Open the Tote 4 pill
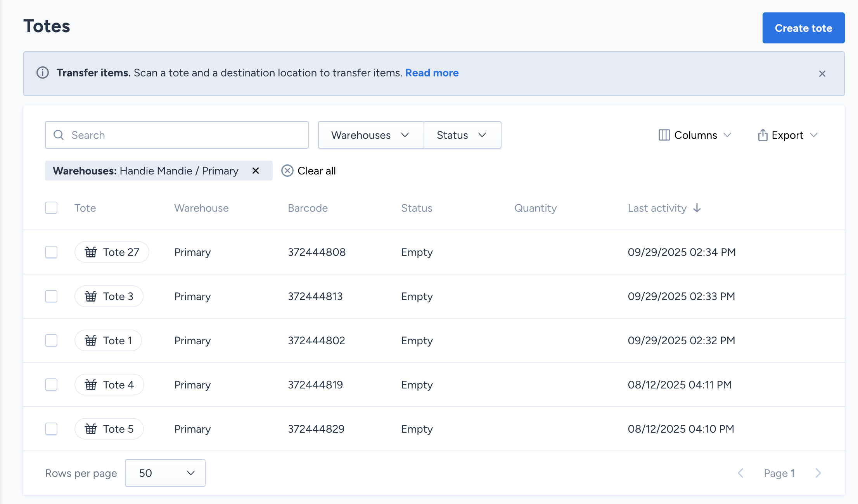The height and width of the screenshot is (504, 858). pos(109,385)
